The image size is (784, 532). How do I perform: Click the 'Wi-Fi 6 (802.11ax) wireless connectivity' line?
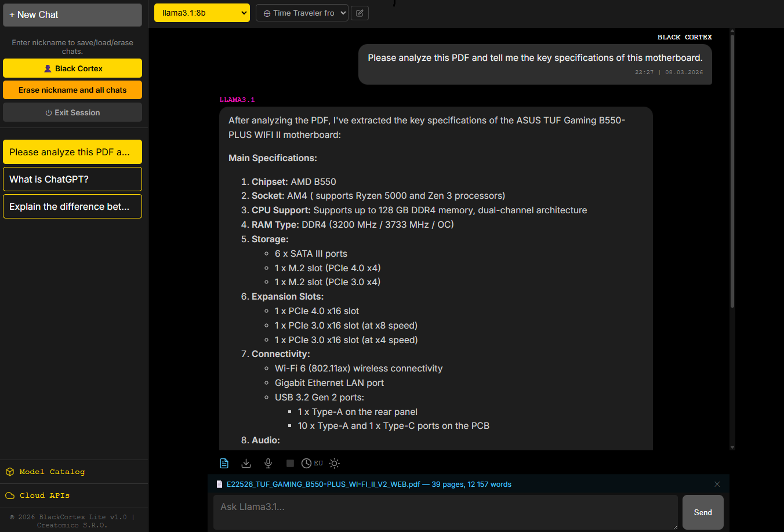pyautogui.click(x=358, y=369)
